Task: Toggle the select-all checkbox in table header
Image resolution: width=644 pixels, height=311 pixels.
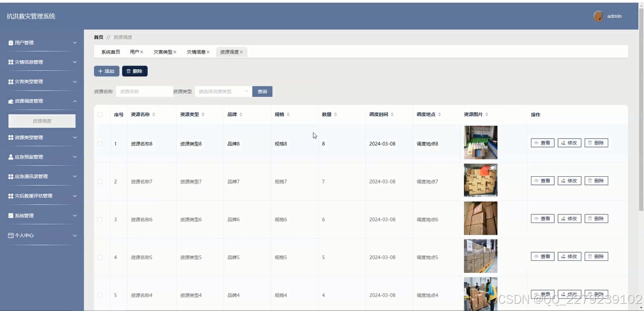Action: click(x=100, y=114)
